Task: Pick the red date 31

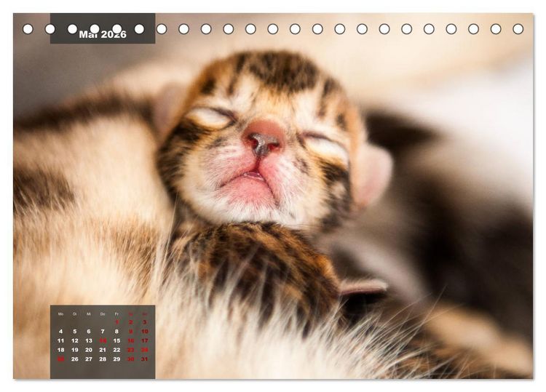Action: coord(145,359)
